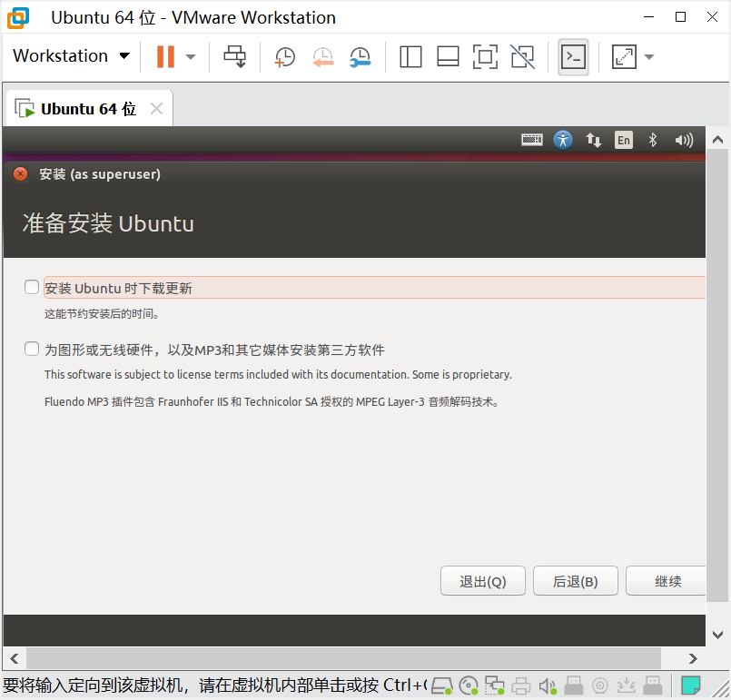Open the sound volume indicator
Image resolution: width=731 pixels, height=700 pixels.
coord(684,140)
